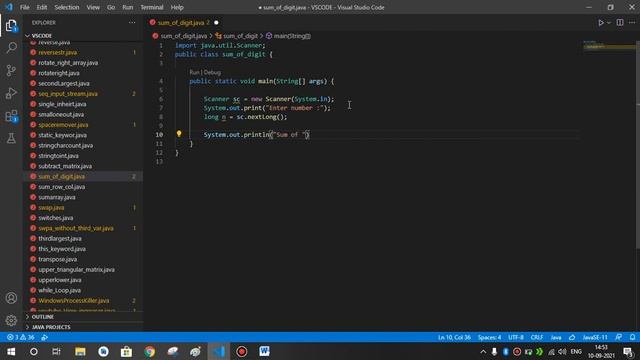This screenshot has width=640, height=360.
Task: Click the lightbulb quick fix icon
Action: [179, 134]
